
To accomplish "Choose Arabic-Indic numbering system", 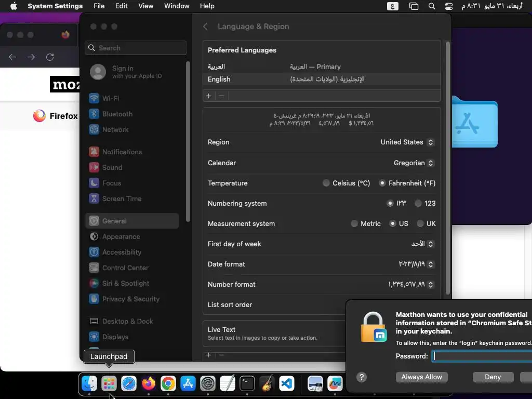I will [390, 203].
